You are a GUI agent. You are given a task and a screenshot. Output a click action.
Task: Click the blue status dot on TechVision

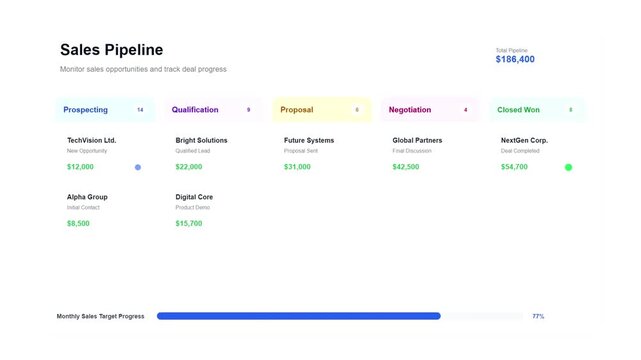[x=138, y=167]
